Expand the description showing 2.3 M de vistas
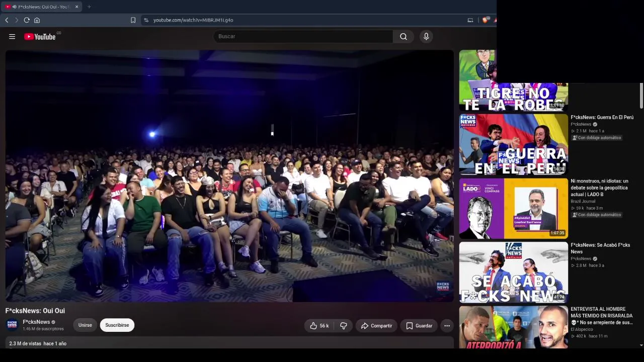Screen dimensions: 644x362 (229, 343)
